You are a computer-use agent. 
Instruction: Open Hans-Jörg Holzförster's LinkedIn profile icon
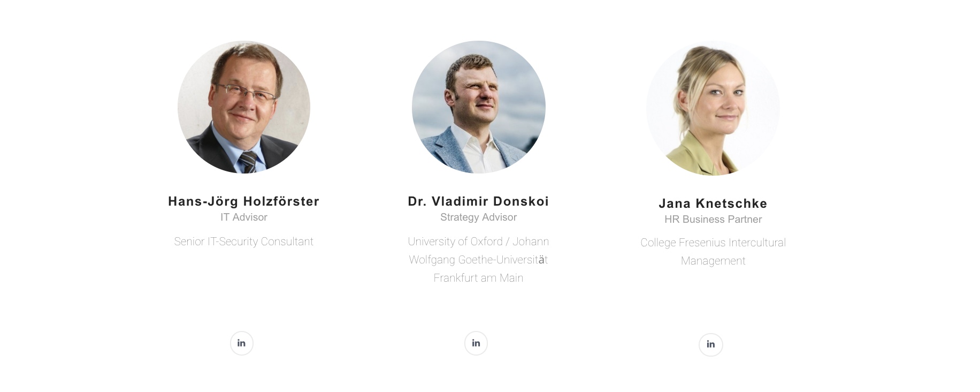click(242, 343)
